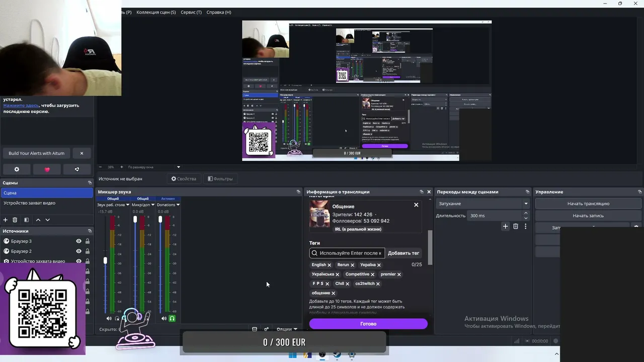Adjust Микр/доп volume fader
644x362 pixels.
(135, 220)
